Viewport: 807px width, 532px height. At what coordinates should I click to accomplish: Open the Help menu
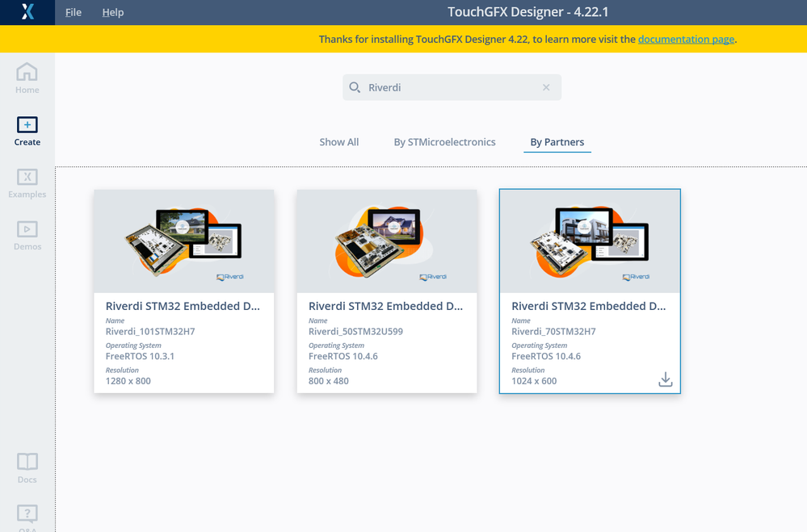click(113, 12)
